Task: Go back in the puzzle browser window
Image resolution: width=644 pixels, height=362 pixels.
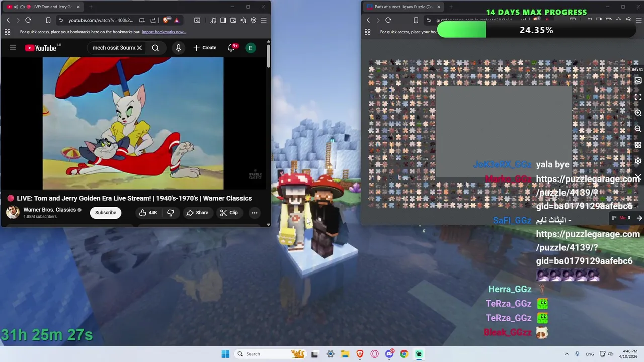Action: click(368, 20)
